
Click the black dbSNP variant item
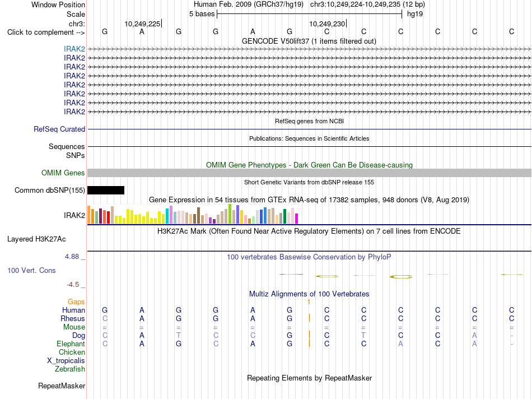[106, 190]
